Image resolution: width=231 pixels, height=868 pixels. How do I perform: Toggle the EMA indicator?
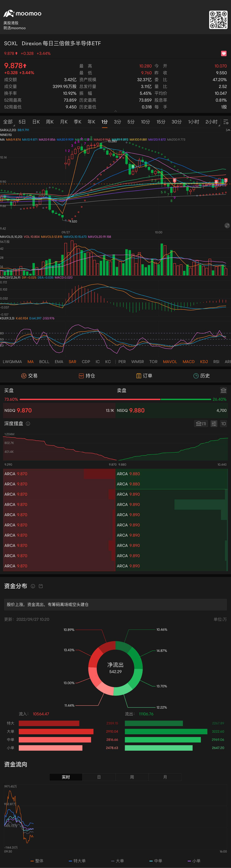tap(59, 362)
